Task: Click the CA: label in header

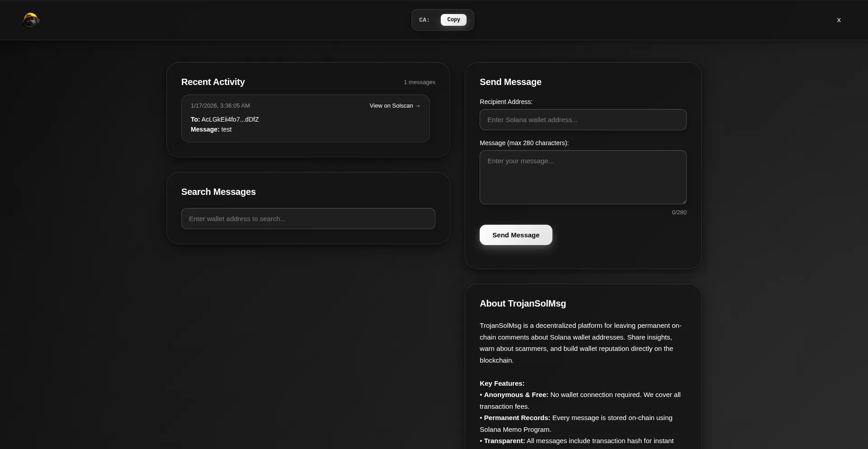Action: point(424,20)
